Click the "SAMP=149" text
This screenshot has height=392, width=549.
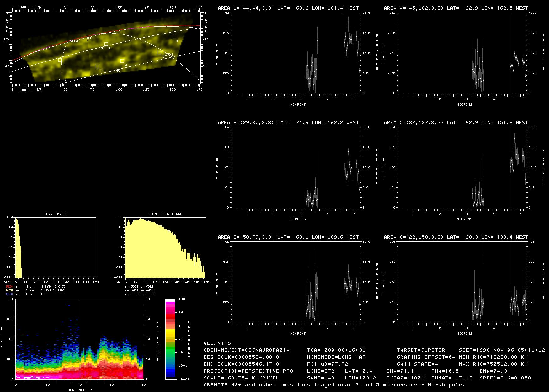[321, 378]
